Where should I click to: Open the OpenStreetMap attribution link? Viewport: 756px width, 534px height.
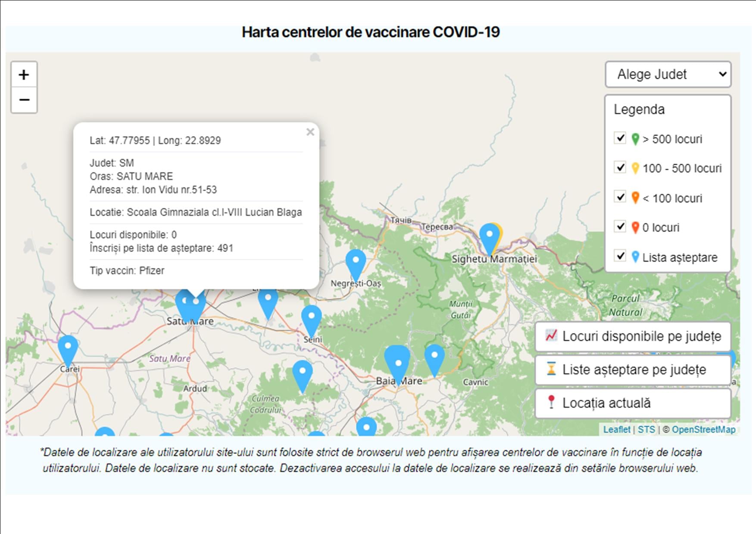[x=703, y=429]
